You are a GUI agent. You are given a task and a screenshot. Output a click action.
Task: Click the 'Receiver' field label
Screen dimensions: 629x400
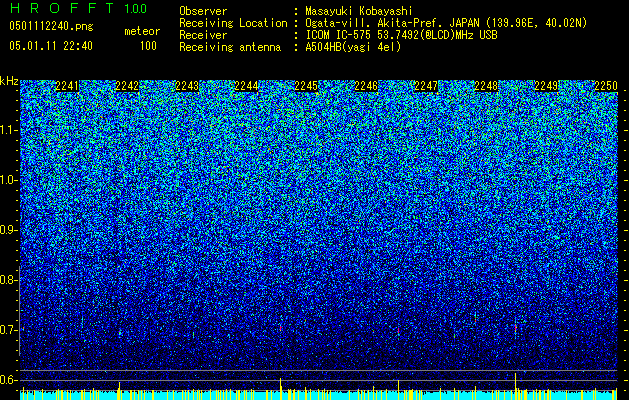coord(203,35)
